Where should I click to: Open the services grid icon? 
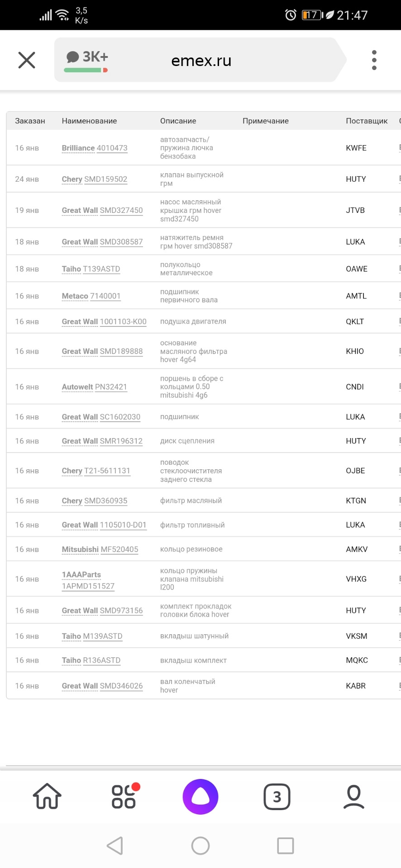124,796
